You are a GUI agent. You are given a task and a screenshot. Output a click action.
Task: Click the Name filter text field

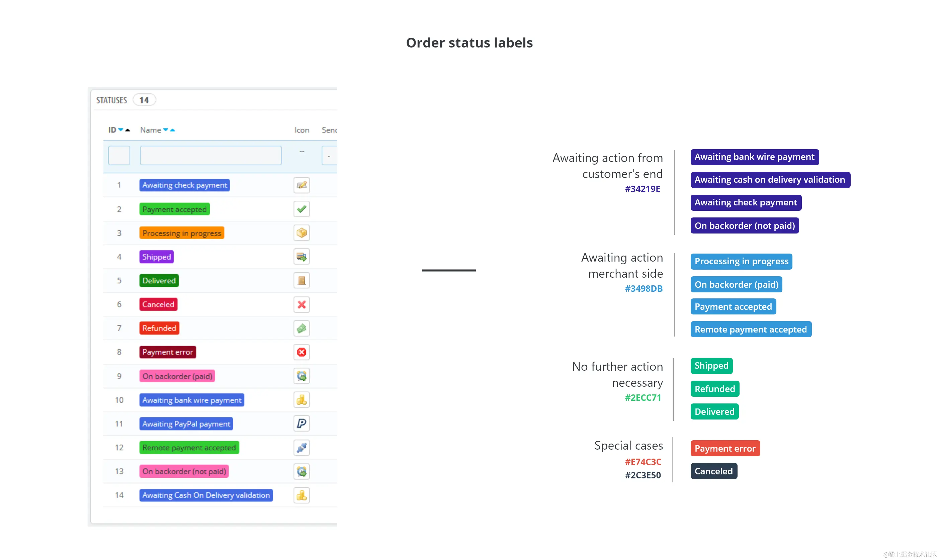[210, 156]
